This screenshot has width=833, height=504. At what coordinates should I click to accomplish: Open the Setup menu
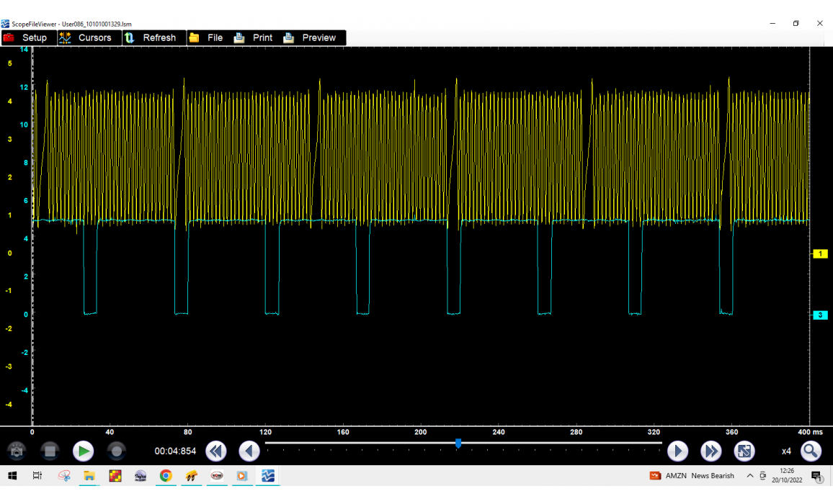(26, 37)
